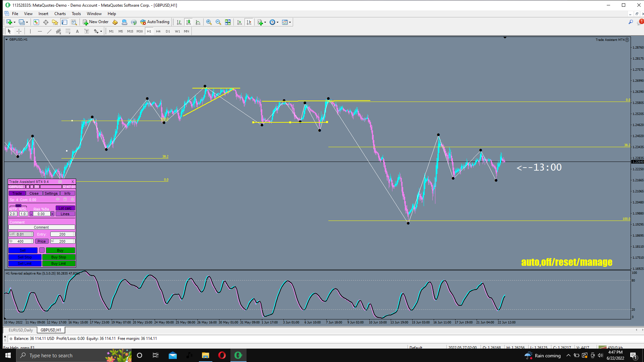Open the GBPUSD symbol dropdown in Trade Assistant
The width and height of the screenshot is (644, 362).
(x=16, y=187)
